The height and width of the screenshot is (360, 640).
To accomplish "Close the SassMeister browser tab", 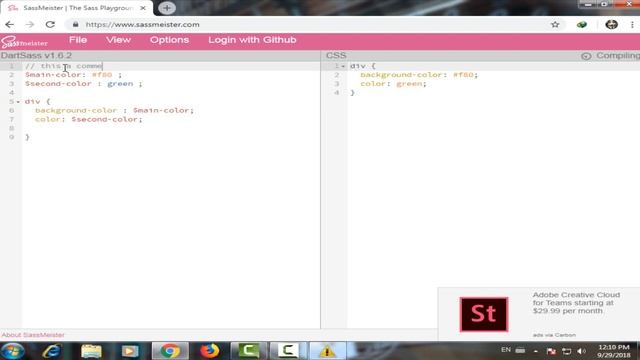I will [143, 8].
